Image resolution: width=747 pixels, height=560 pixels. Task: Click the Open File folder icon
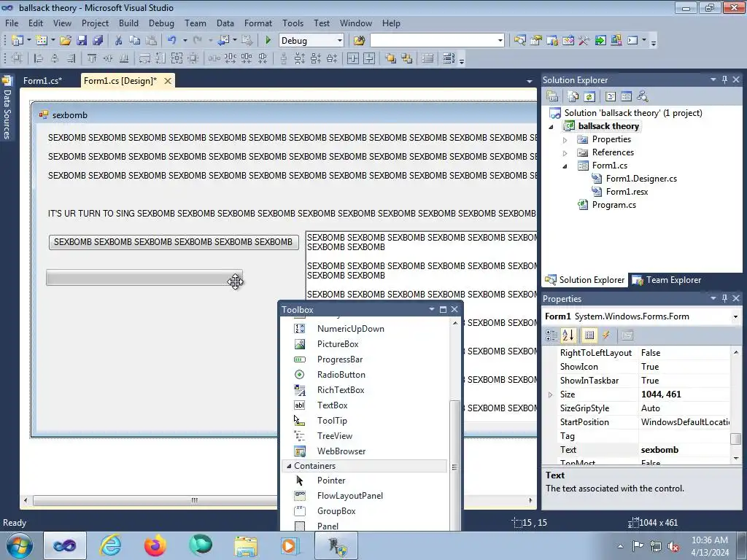tap(65, 41)
